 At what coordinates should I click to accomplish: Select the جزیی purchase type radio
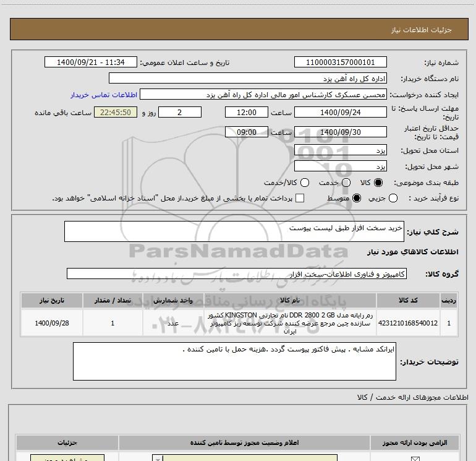tap(393, 199)
